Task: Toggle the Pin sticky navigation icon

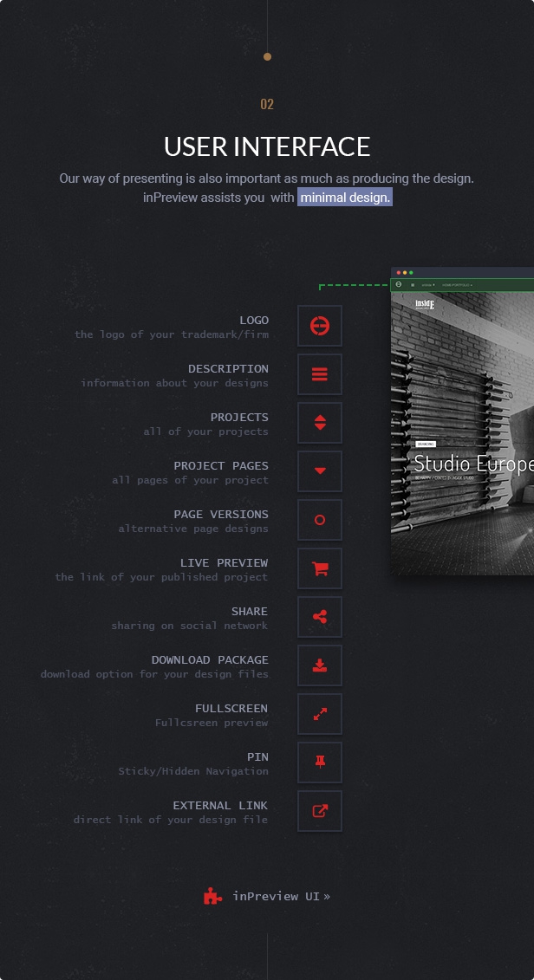Action: (320, 763)
